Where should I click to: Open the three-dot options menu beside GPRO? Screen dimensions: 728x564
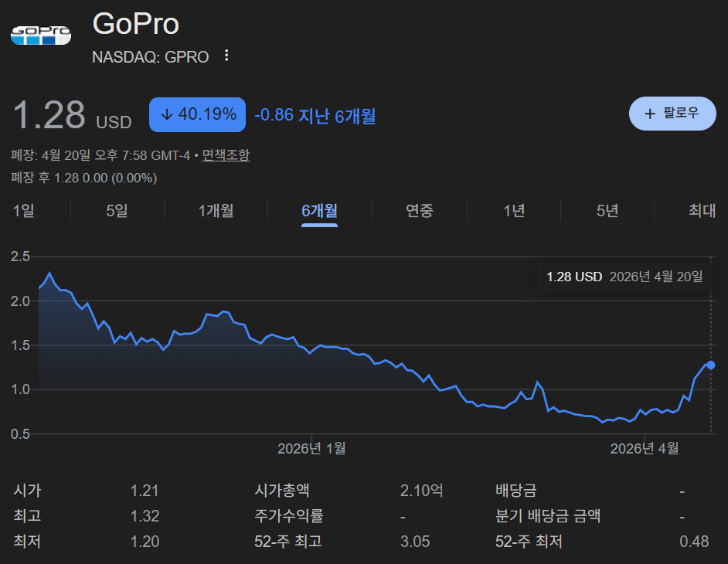point(226,55)
